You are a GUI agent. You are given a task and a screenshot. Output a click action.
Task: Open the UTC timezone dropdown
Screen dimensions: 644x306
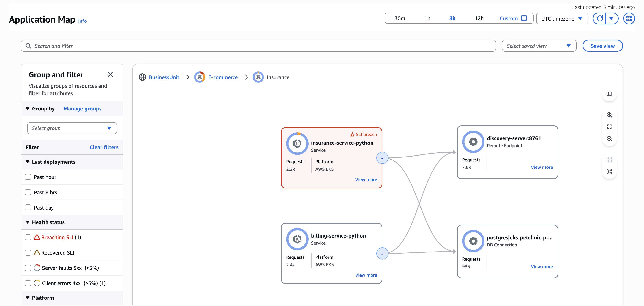click(x=562, y=18)
